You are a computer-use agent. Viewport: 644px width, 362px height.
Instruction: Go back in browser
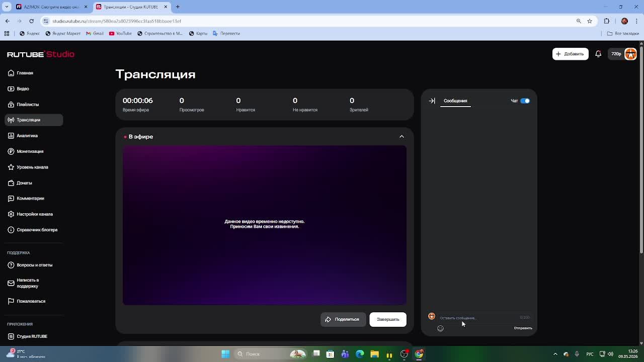pyautogui.click(x=7, y=21)
